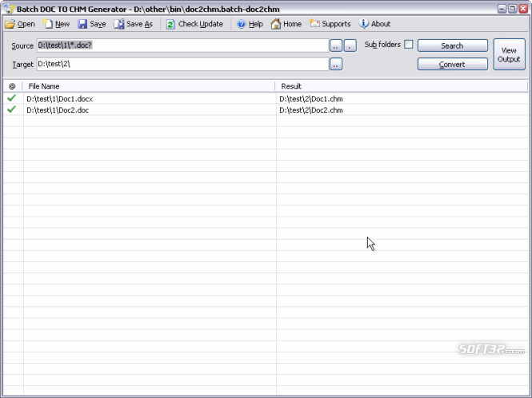Focus the Target path input field

click(183, 64)
